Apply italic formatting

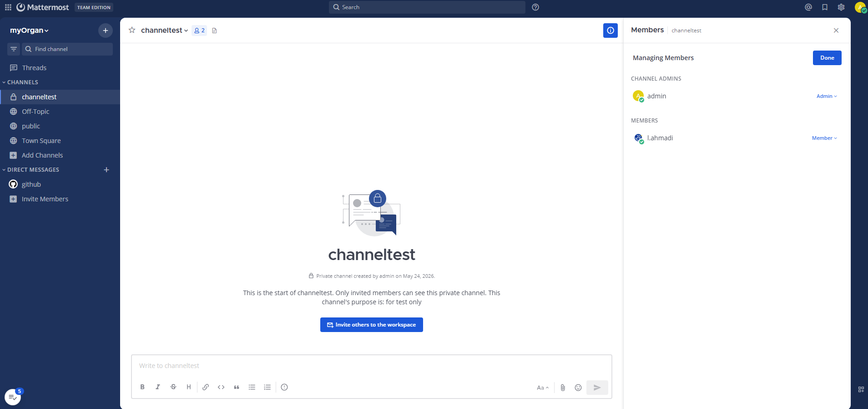158,387
